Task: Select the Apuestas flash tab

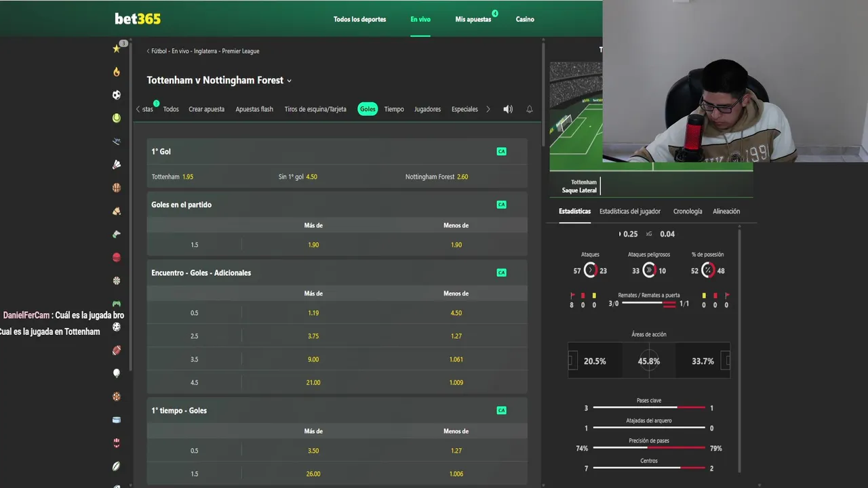Action: click(x=254, y=109)
